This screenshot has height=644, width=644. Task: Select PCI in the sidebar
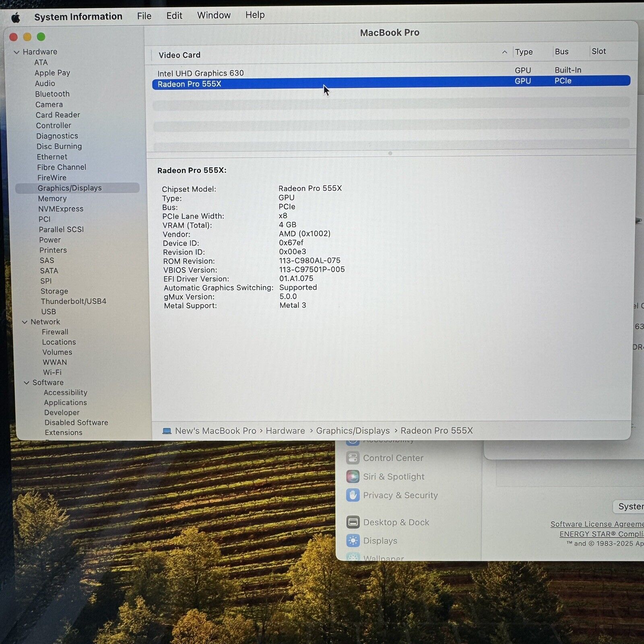pos(45,219)
